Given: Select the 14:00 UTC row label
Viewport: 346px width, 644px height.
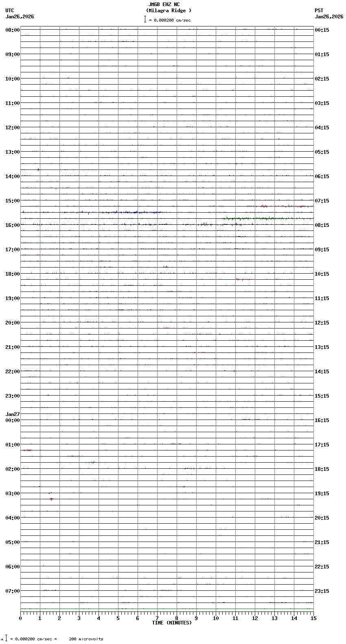Looking at the screenshot, I should click(x=13, y=176).
